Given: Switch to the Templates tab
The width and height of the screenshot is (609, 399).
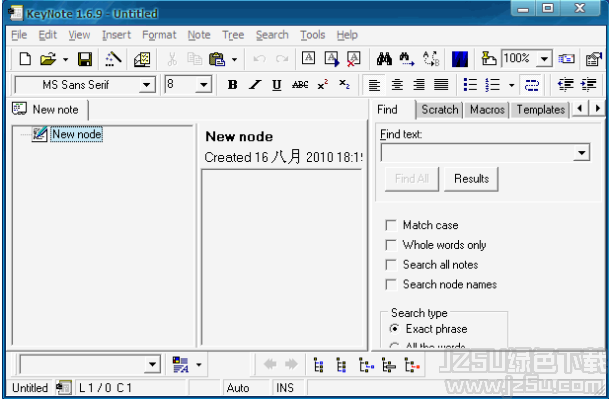Looking at the screenshot, I should (540, 110).
